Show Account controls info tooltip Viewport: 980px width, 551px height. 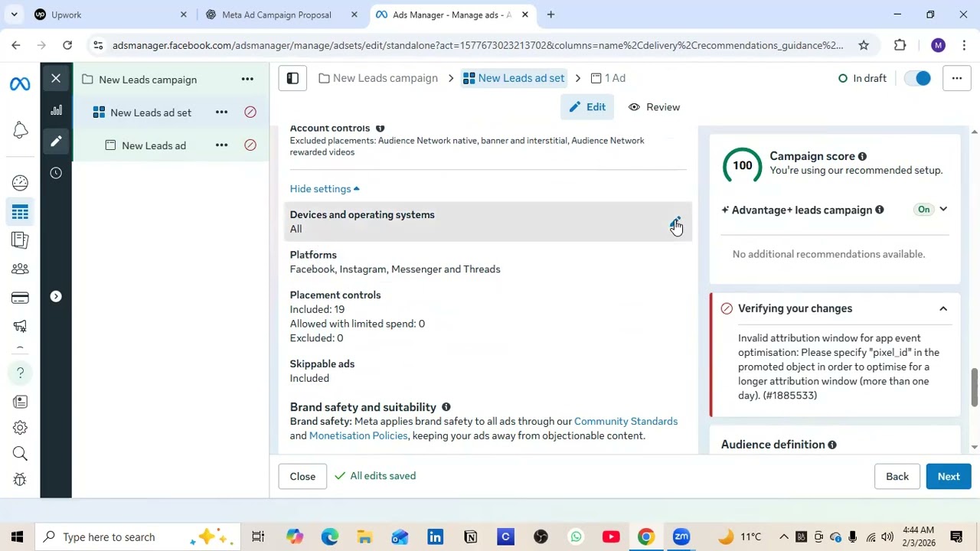(x=380, y=128)
